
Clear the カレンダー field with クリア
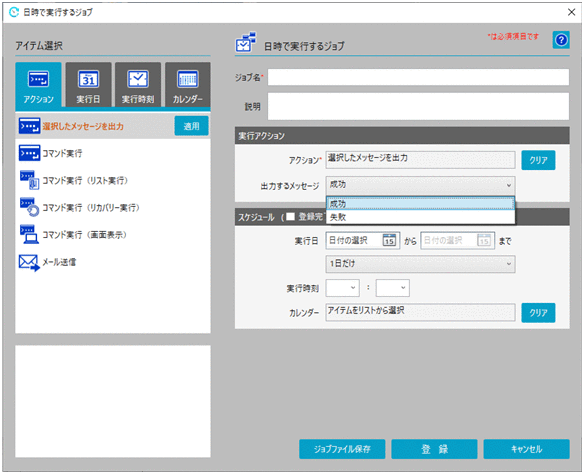pos(538,313)
